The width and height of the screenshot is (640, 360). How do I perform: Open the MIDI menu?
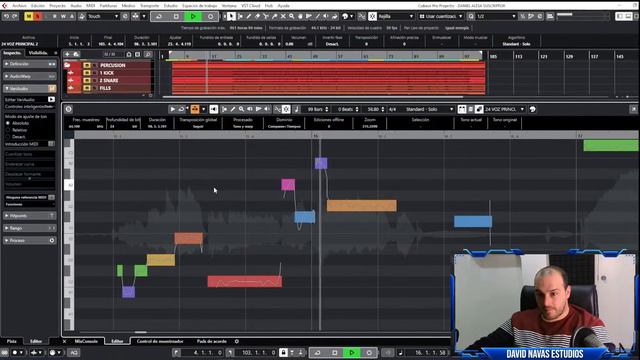tap(91, 6)
